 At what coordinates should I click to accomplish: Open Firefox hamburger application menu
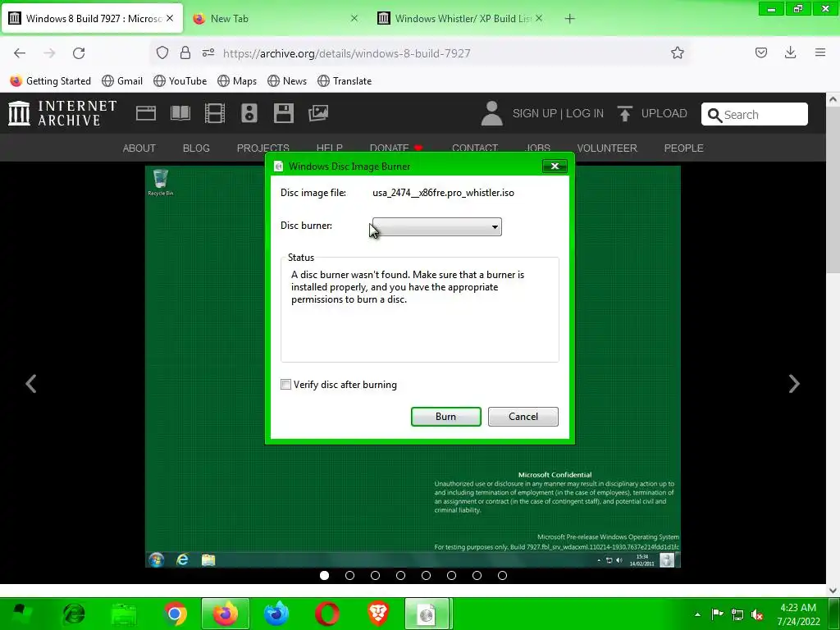point(820,52)
